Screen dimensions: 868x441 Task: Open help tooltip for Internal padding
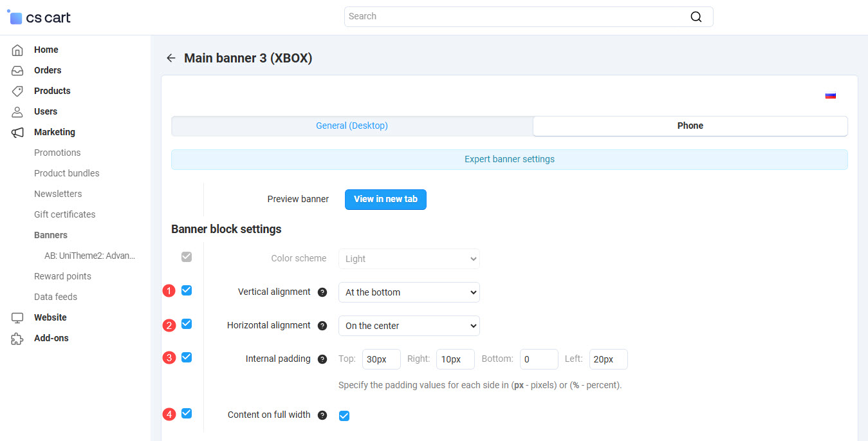pyautogui.click(x=322, y=359)
